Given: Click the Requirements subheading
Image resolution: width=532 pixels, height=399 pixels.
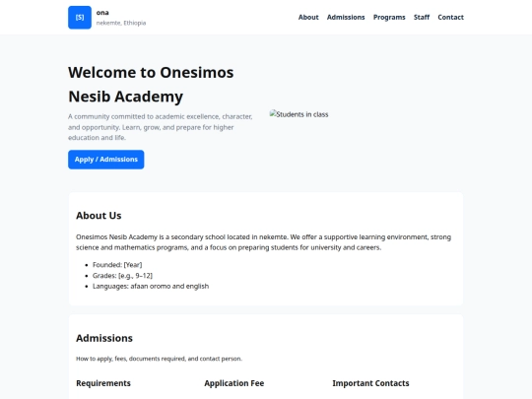Looking at the screenshot, I should tap(103, 383).
